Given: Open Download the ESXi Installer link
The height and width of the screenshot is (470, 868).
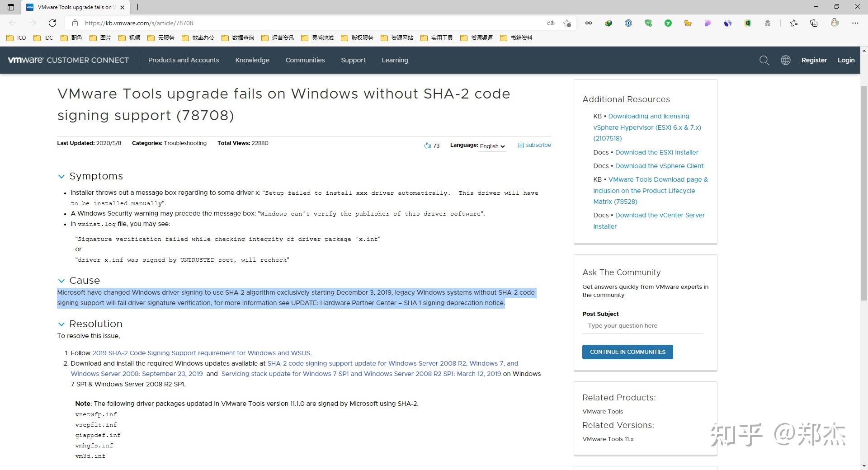Looking at the screenshot, I should (x=656, y=152).
